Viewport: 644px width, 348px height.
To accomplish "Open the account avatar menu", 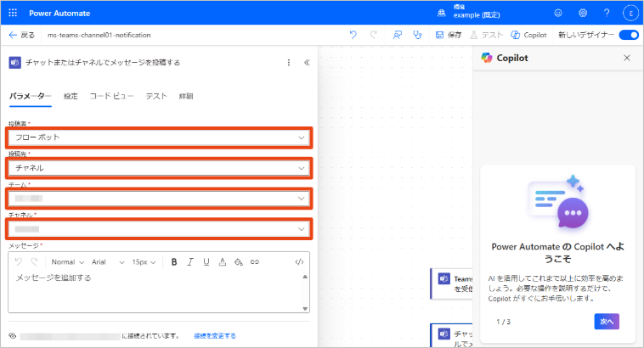I will [630, 13].
